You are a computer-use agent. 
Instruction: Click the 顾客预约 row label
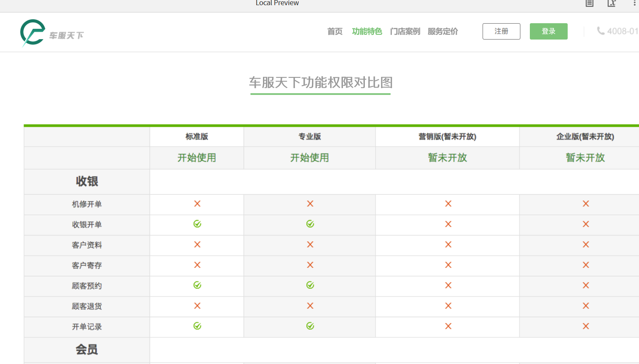pyautogui.click(x=87, y=286)
